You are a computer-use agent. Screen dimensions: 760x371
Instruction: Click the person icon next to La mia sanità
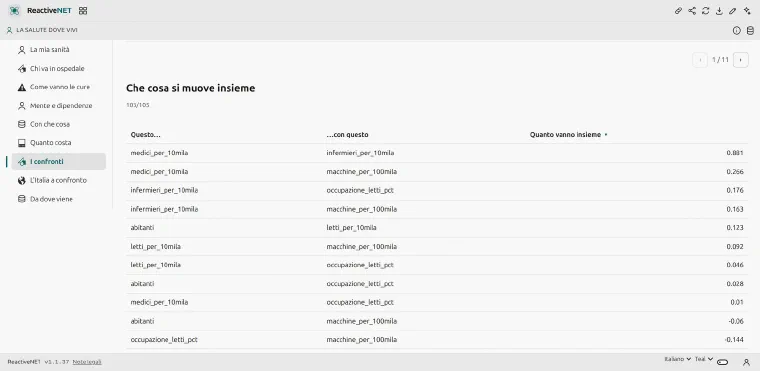[x=21, y=50]
